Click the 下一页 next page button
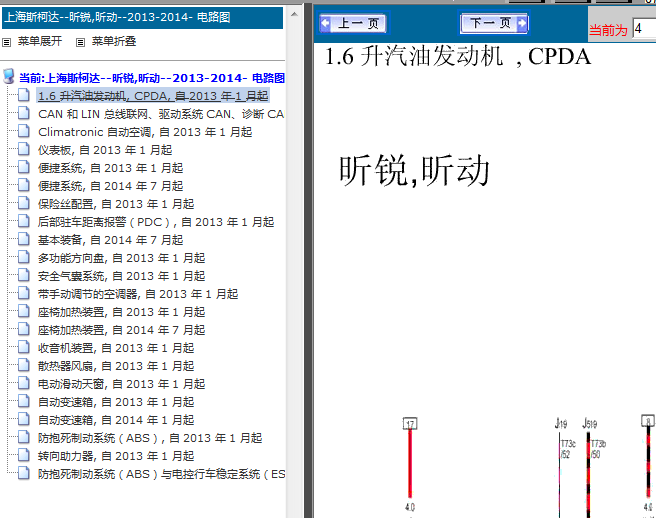Screen dimensions: 656x518 pyautogui.click(x=494, y=23)
